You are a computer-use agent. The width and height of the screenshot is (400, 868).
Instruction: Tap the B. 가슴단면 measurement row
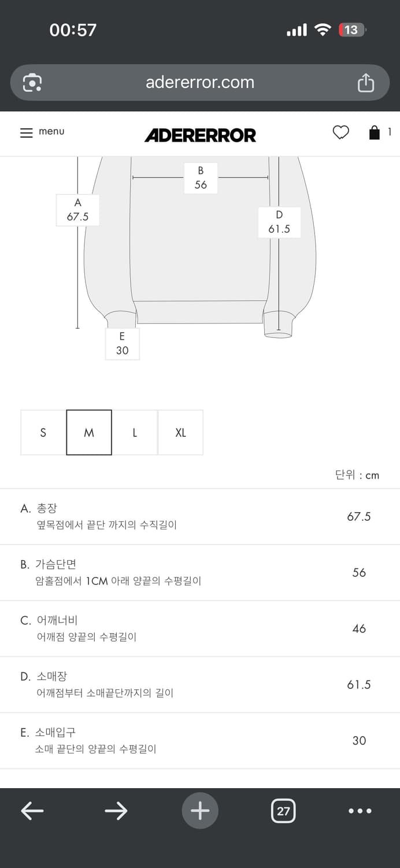pos(200,572)
